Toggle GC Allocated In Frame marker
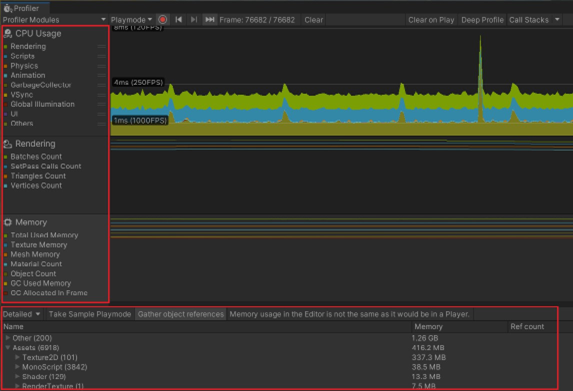Screen dimensions: 573x391 tap(5, 293)
